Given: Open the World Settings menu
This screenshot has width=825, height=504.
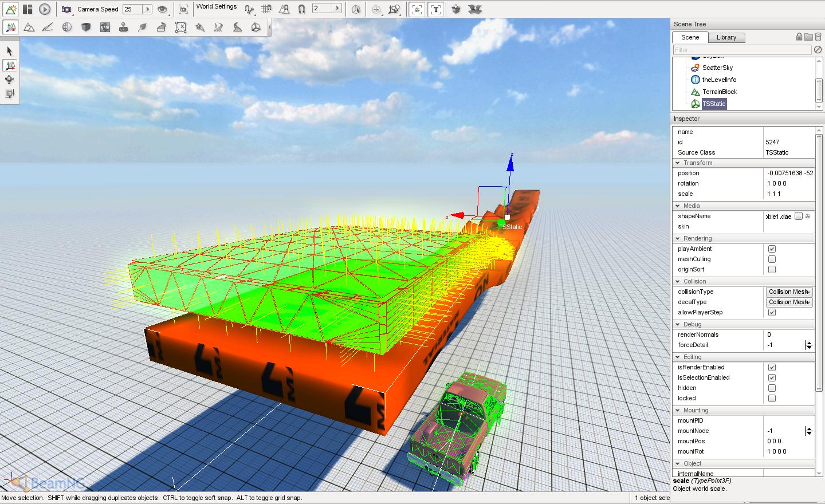Looking at the screenshot, I should pos(217,7).
